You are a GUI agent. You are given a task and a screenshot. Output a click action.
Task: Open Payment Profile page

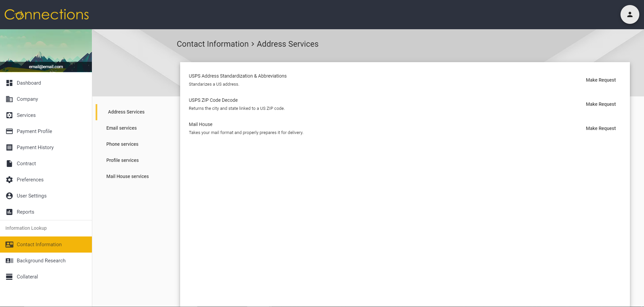pos(46,131)
